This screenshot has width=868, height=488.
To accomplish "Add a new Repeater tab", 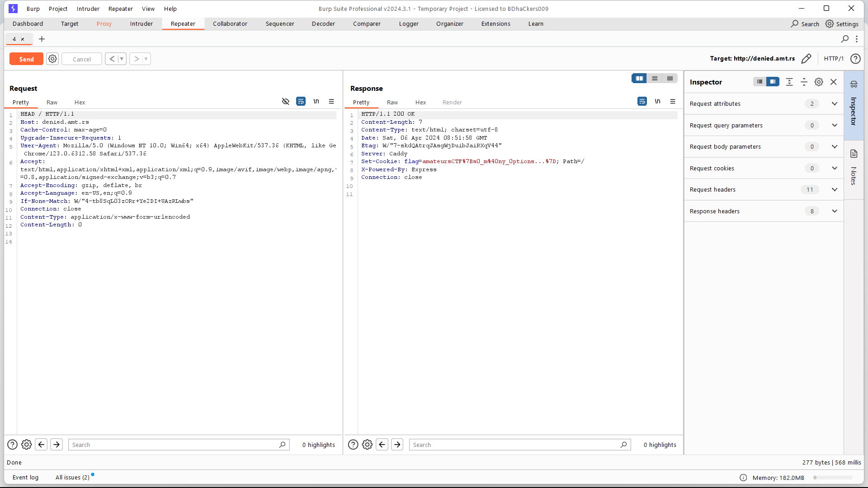I will (x=42, y=39).
